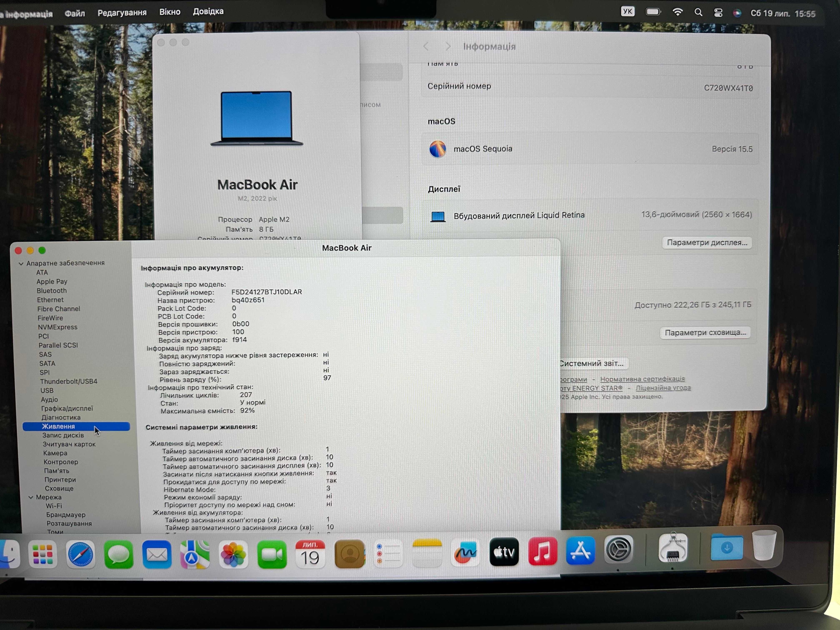The height and width of the screenshot is (630, 840).
Task: Click the Wi-Fi icon in menu bar
Action: pos(677,12)
